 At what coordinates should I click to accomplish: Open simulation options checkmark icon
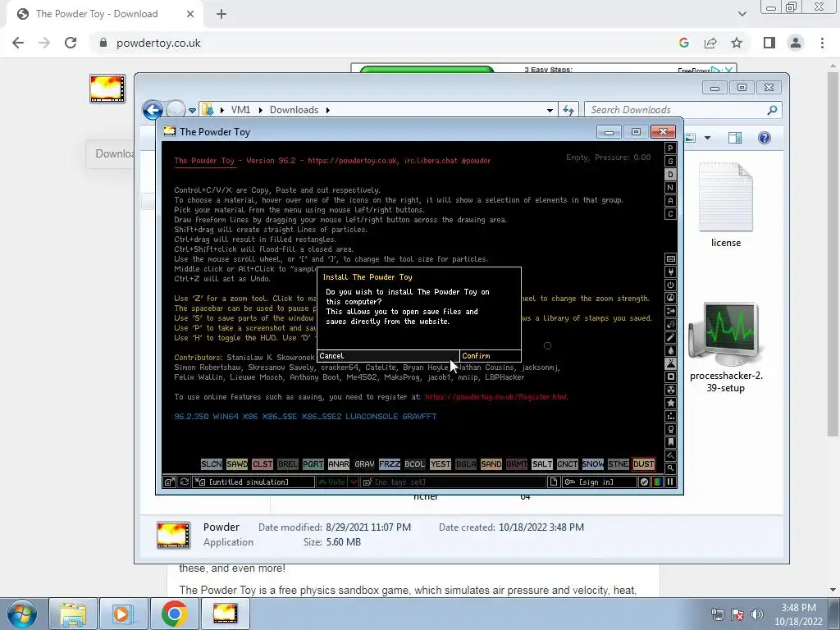pyautogui.click(x=644, y=482)
